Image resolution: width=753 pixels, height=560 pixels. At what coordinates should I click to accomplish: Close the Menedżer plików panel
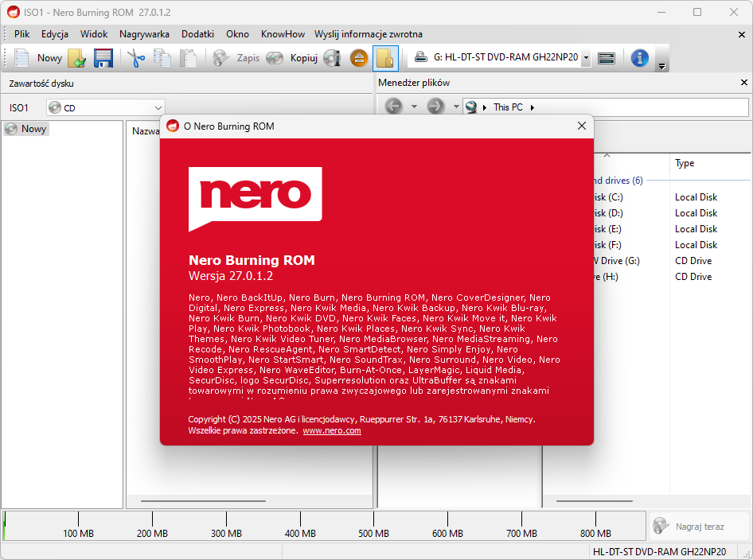click(x=744, y=83)
